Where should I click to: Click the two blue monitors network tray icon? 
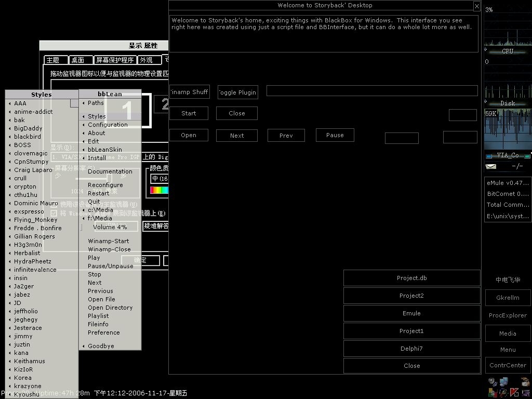[503, 382]
